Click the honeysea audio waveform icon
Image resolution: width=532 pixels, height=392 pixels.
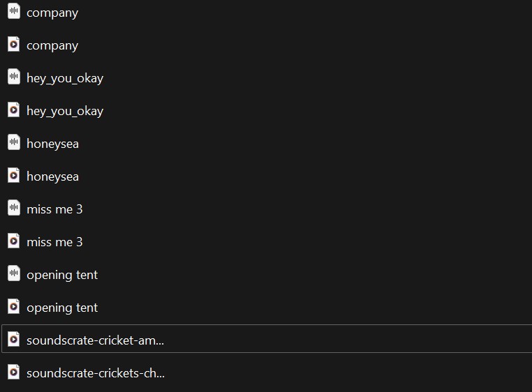[x=13, y=143]
